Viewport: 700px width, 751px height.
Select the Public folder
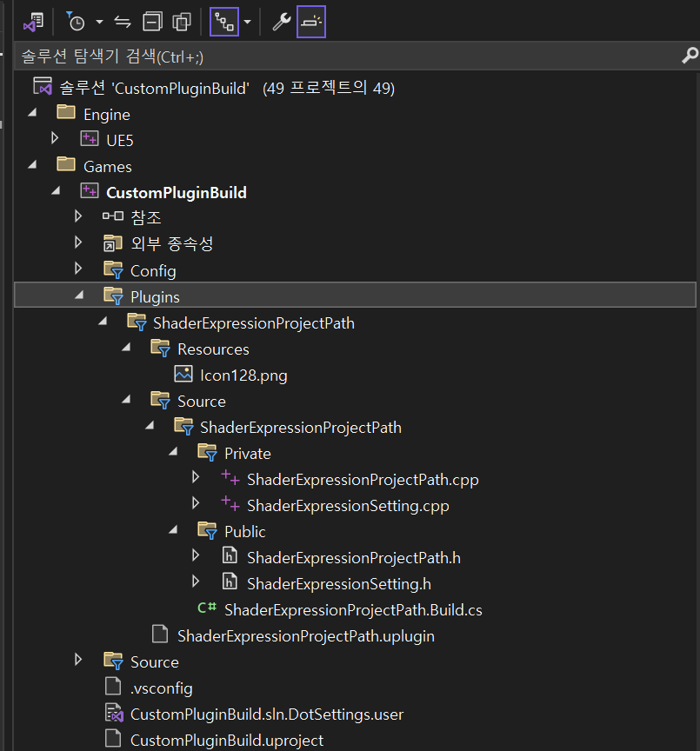coord(245,532)
